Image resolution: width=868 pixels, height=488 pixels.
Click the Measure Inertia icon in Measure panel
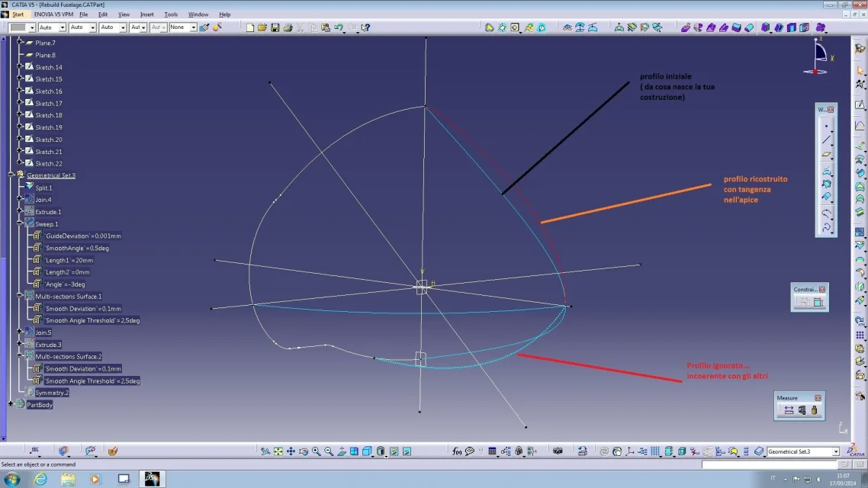815,410
